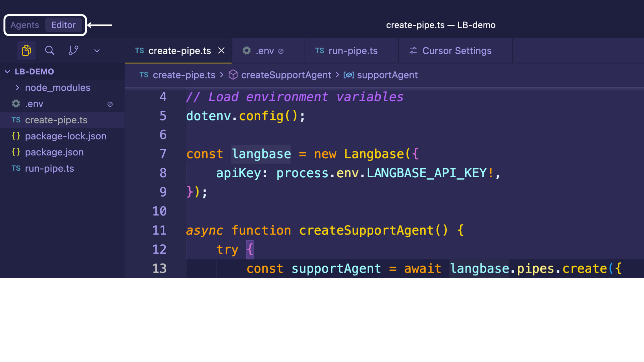
Task: Click the ignored indicator on .env file
Action: [110, 104]
